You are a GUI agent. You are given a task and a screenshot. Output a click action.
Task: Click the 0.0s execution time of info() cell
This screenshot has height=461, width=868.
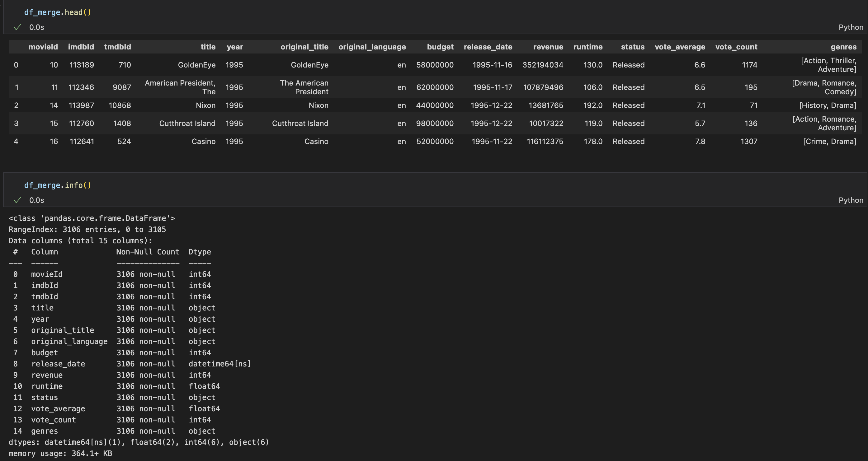[x=37, y=200]
